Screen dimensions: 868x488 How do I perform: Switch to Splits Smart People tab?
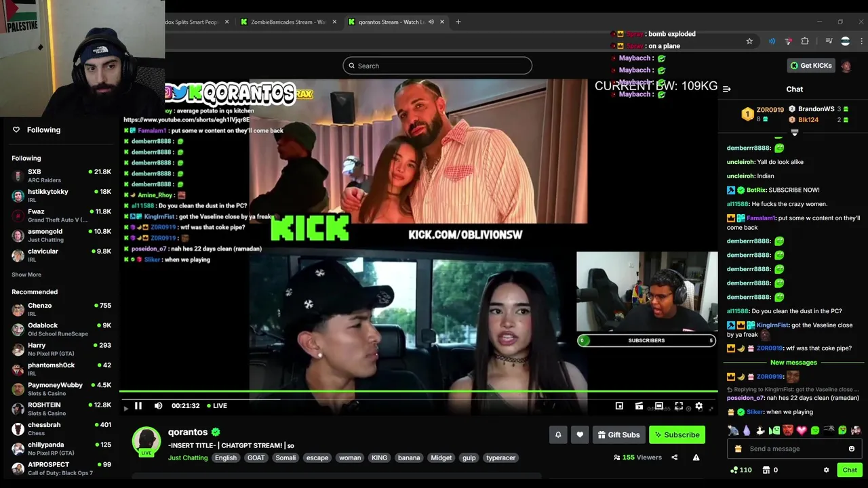tap(193, 22)
